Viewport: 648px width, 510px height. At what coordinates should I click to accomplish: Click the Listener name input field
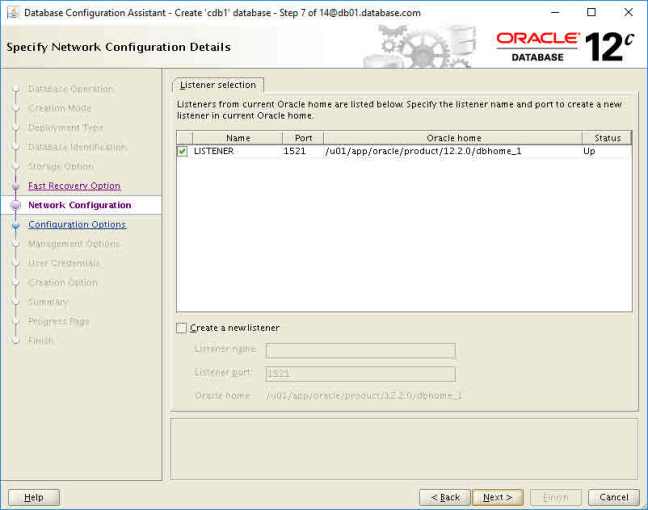coord(360,350)
